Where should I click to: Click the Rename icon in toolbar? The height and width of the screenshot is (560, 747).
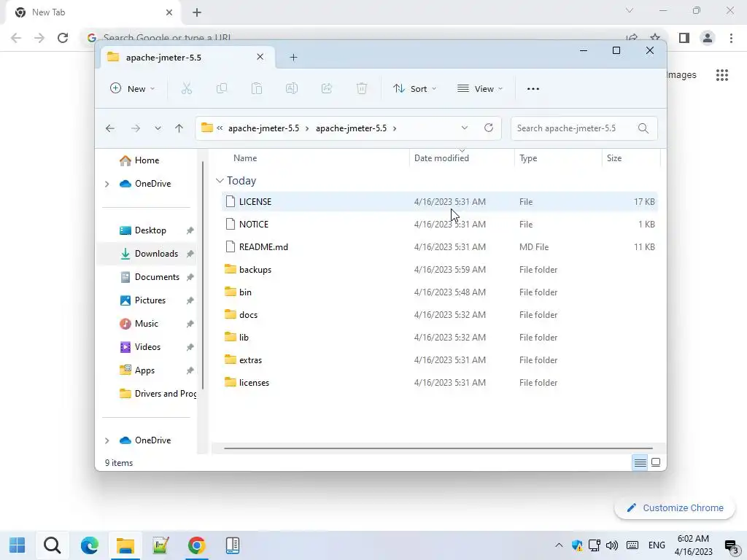tap(292, 88)
